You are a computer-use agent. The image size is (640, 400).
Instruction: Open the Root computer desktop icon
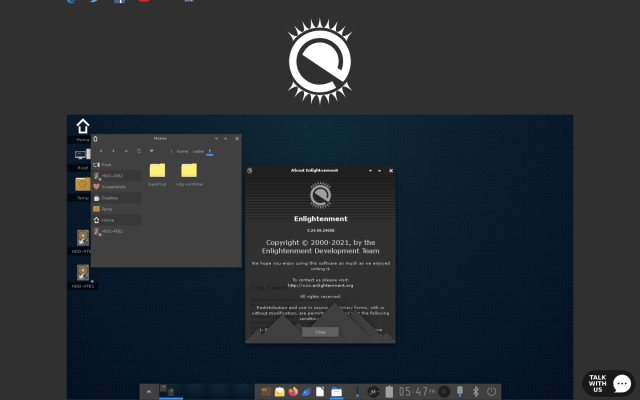coord(82,155)
